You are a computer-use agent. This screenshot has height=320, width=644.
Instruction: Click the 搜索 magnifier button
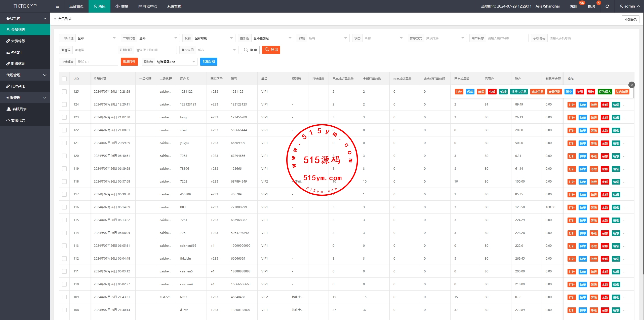[250, 50]
